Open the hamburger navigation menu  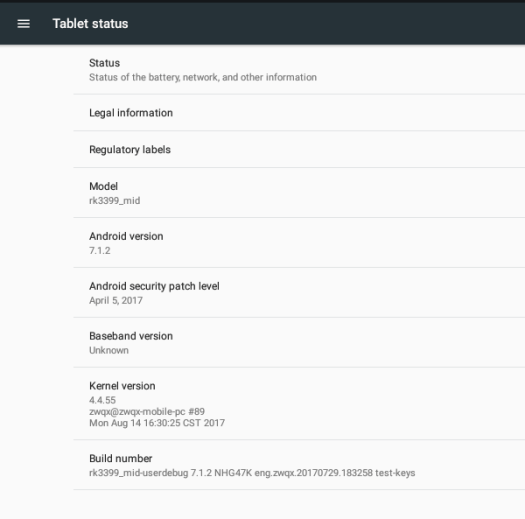tap(23, 24)
